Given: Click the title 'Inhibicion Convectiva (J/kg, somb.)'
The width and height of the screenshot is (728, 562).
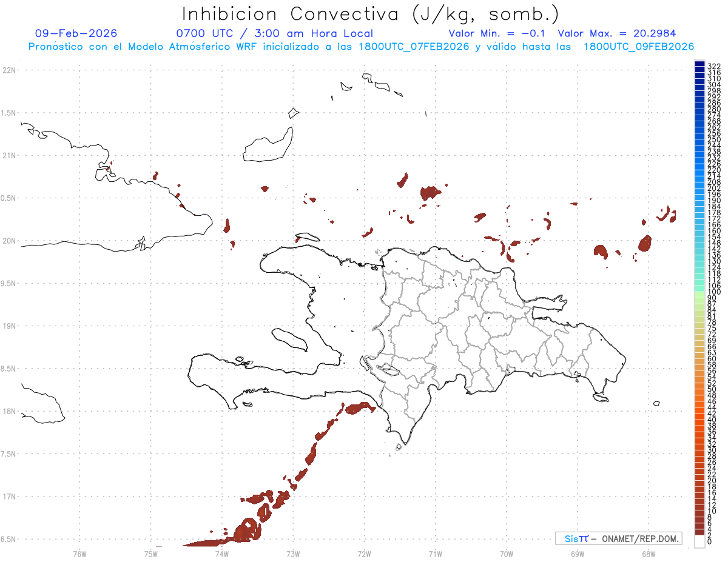Looking at the screenshot, I should click(x=371, y=14).
